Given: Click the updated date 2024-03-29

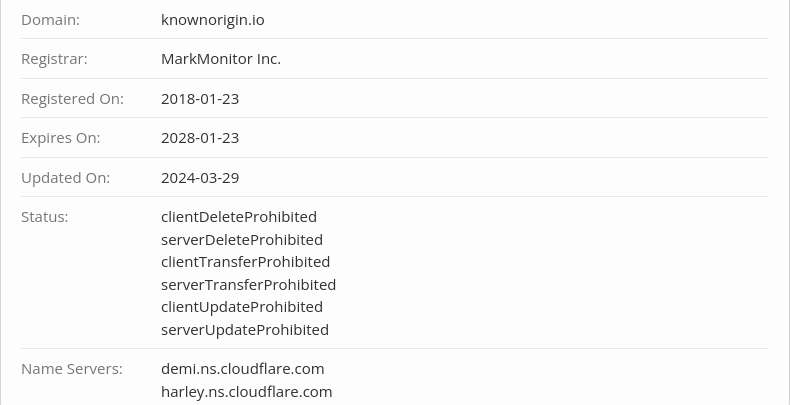Looking at the screenshot, I should tap(200, 177).
